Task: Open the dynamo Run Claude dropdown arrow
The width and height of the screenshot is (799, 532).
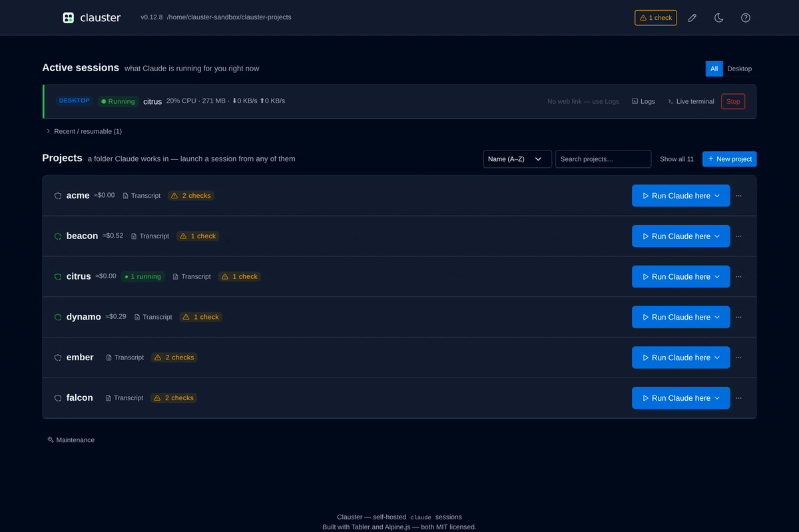Action: click(717, 317)
